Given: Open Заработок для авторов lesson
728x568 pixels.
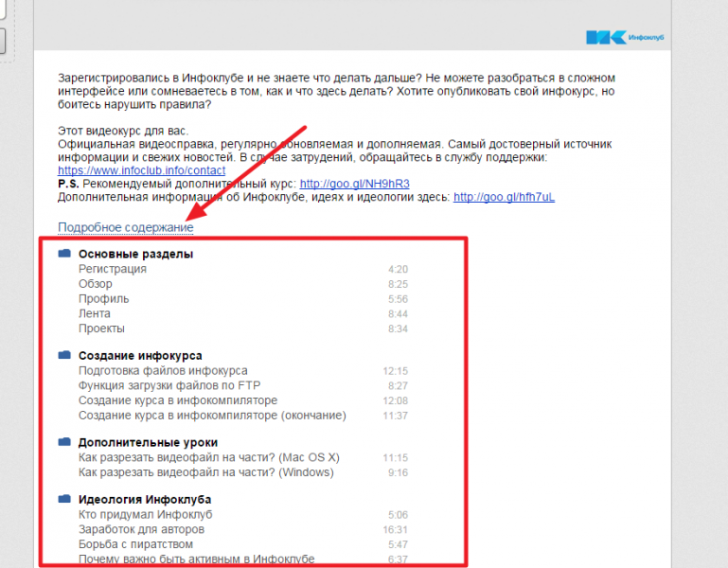Looking at the screenshot, I should (x=141, y=529).
